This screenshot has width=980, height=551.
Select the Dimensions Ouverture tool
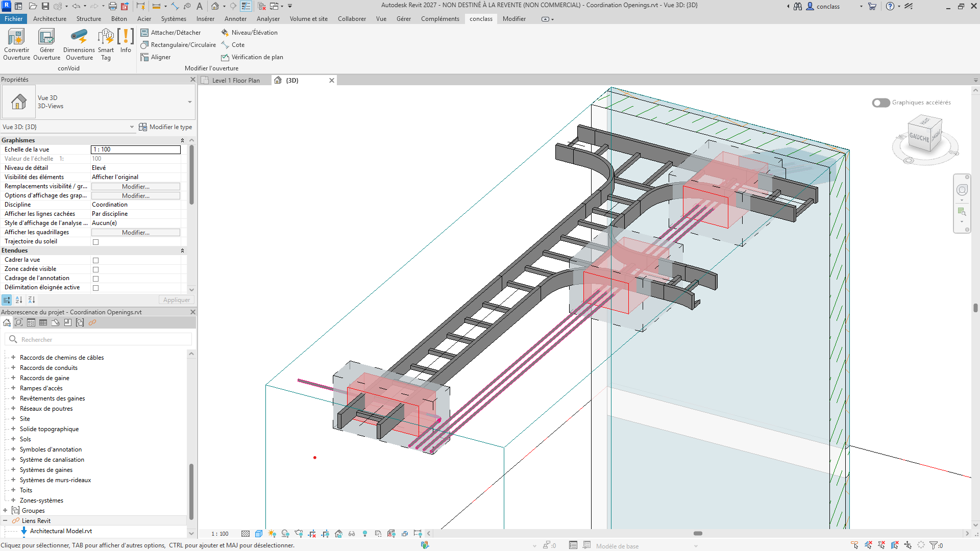pos(79,37)
